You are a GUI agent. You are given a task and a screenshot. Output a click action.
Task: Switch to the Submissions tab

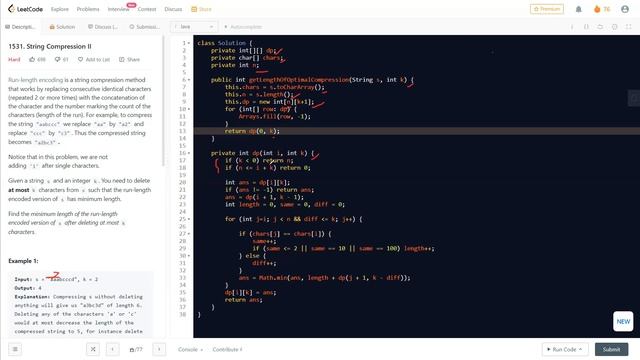144,27
